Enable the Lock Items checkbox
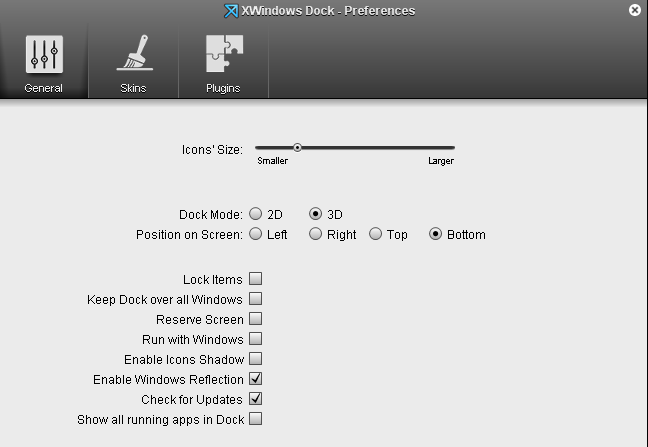Viewport: 648px width, 447px height. tap(256, 279)
